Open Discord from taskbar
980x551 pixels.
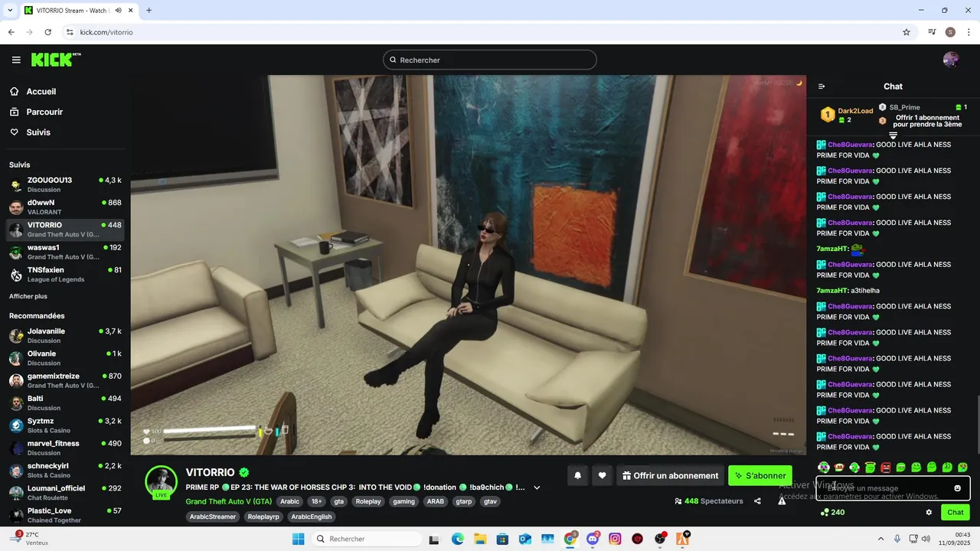point(593,539)
